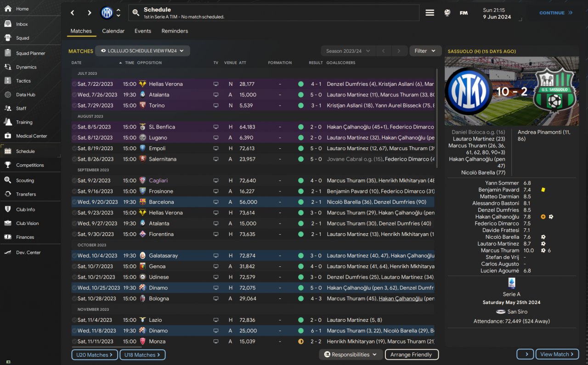Open the Season 2023/24 dropdown

click(348, 51)
